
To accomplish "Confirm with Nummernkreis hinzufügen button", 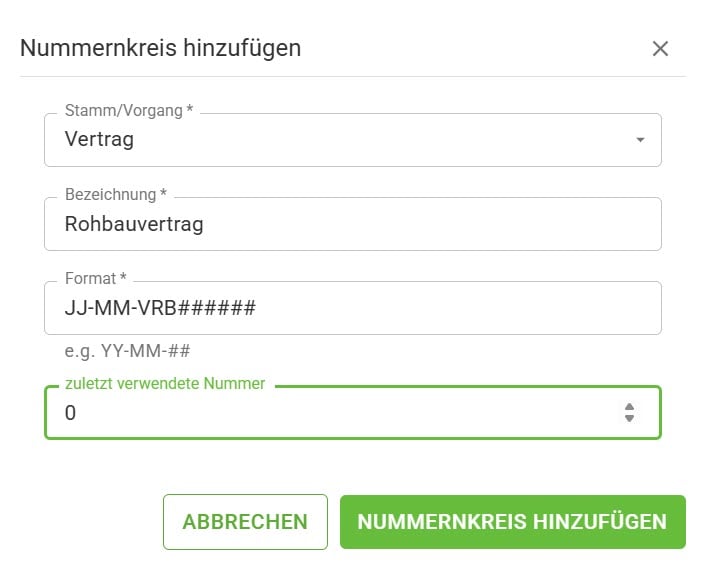I will pyautogui.click(x=512, y=522).
